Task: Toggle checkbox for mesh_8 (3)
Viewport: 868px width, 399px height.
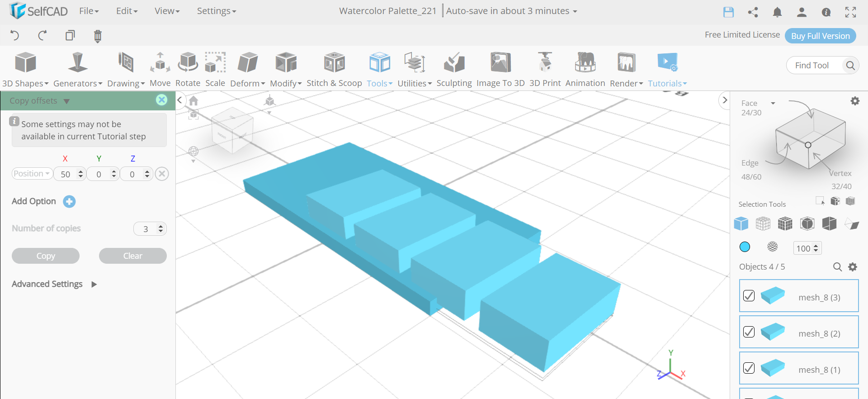Action: click(749, 295)
